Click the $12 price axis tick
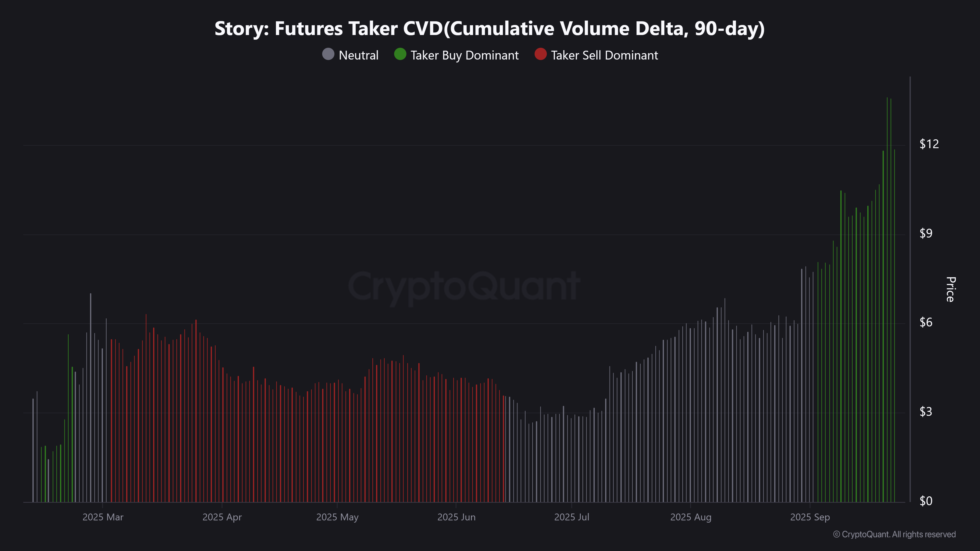 pyautogui.click(x=929, y=144)
